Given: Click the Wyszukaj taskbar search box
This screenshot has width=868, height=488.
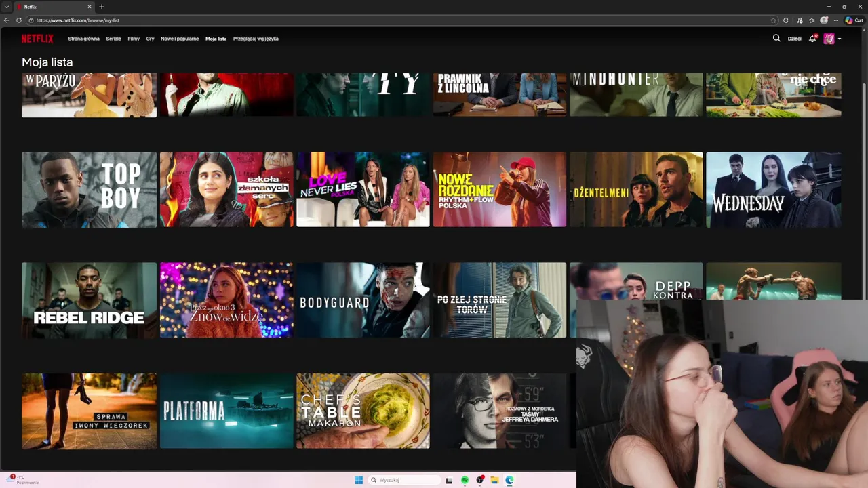Looking at the screenshot, I should 405,480.
